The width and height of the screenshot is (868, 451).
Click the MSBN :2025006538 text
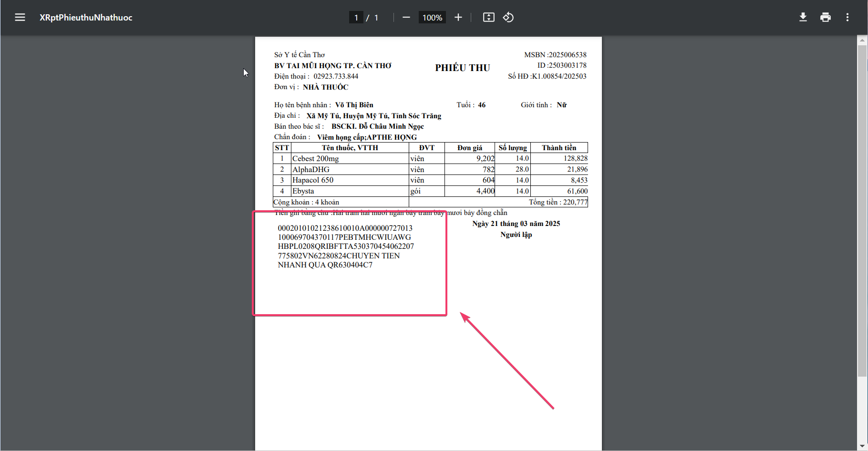[555, 55]
